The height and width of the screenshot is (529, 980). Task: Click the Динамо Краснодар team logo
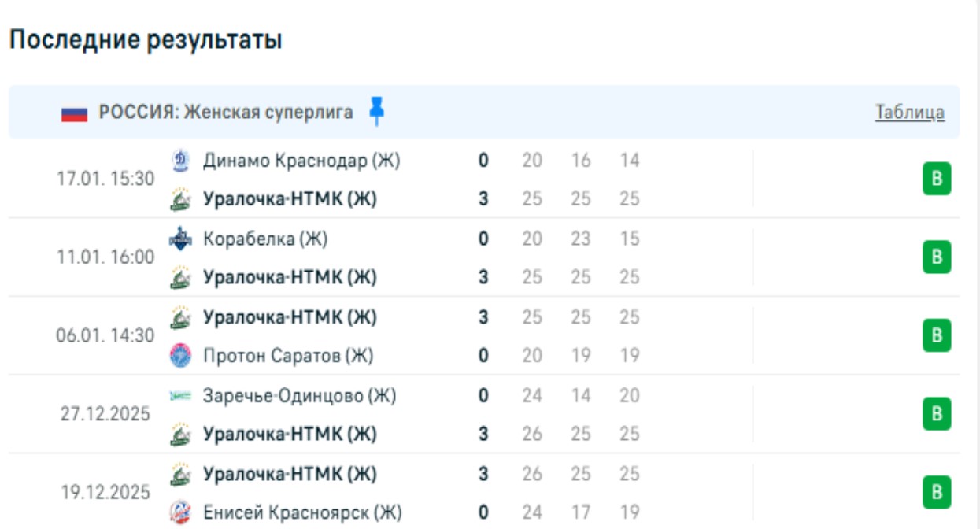pos(180,161)
